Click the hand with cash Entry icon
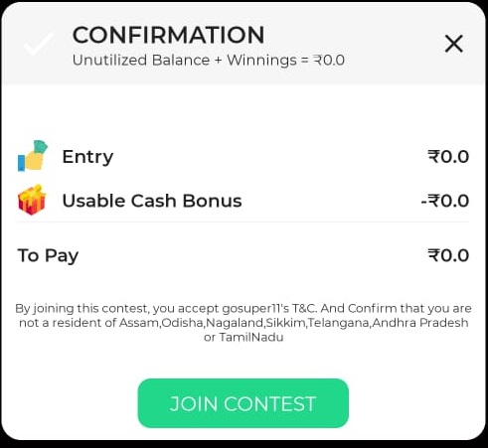Screen dimensions: 488x448 [33, 156]
